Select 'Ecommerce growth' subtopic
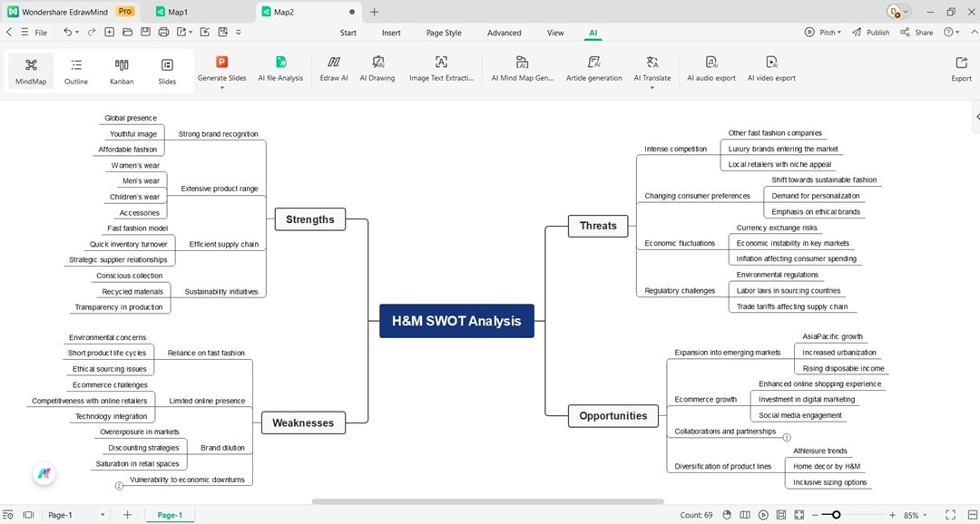The image size is (980, 524). click(x=706, y=399)
